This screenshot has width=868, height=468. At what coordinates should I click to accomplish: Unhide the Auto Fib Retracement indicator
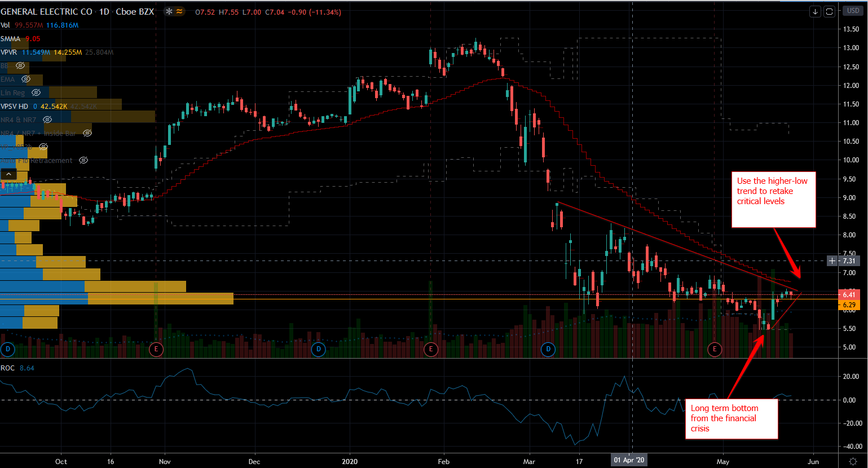tap(83, 160)
